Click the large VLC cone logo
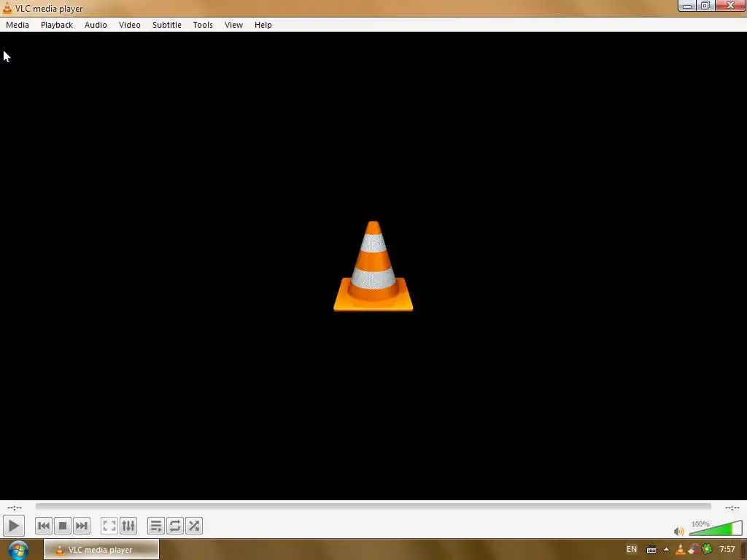This screenshot has width=747, height=560. click(373, 266)
